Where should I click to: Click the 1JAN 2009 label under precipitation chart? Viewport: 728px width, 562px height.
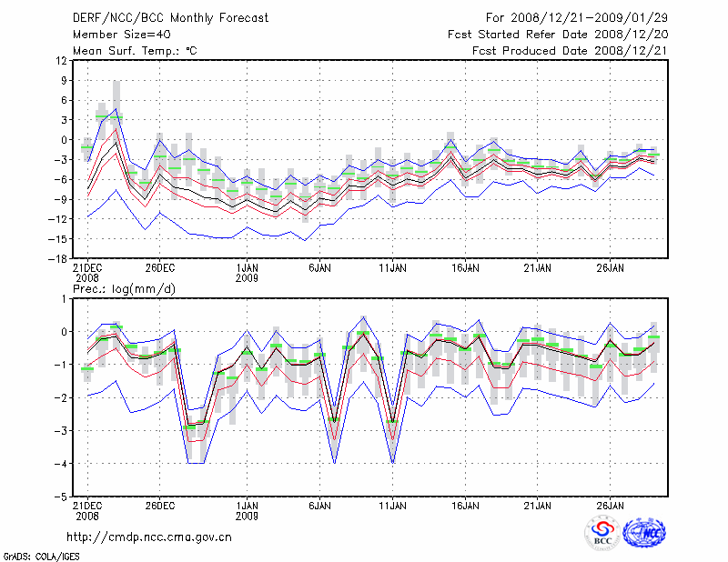click(246, 511)
